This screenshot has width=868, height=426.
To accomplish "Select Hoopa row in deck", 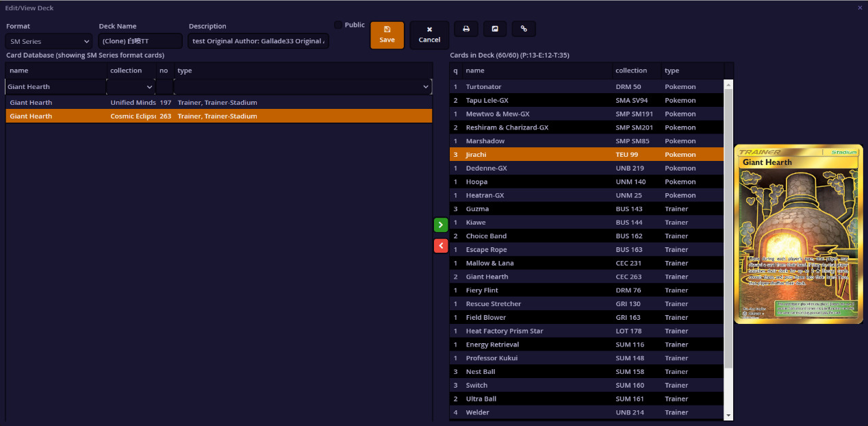I will [x=587, y=181].
